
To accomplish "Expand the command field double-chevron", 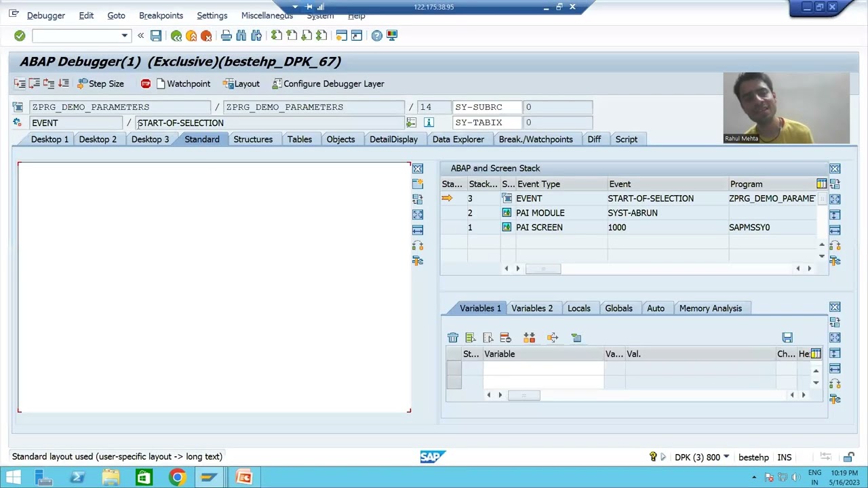I will [x=140, y=35].
